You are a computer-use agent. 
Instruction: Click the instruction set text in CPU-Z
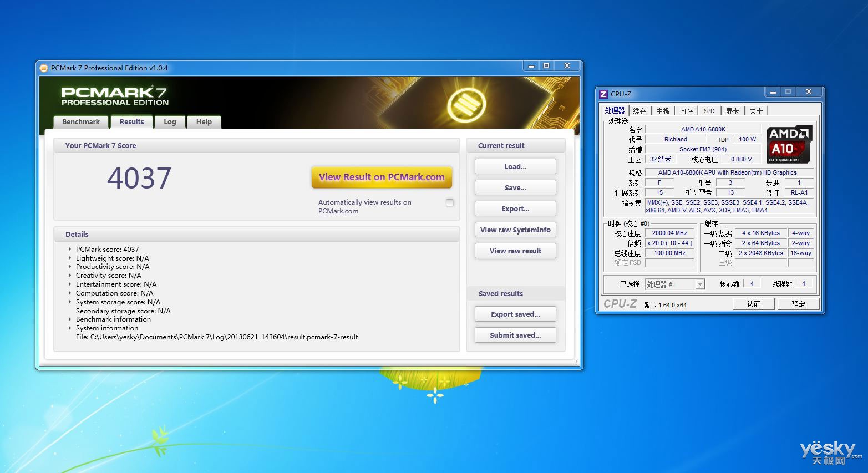click(x=729, y=206)
